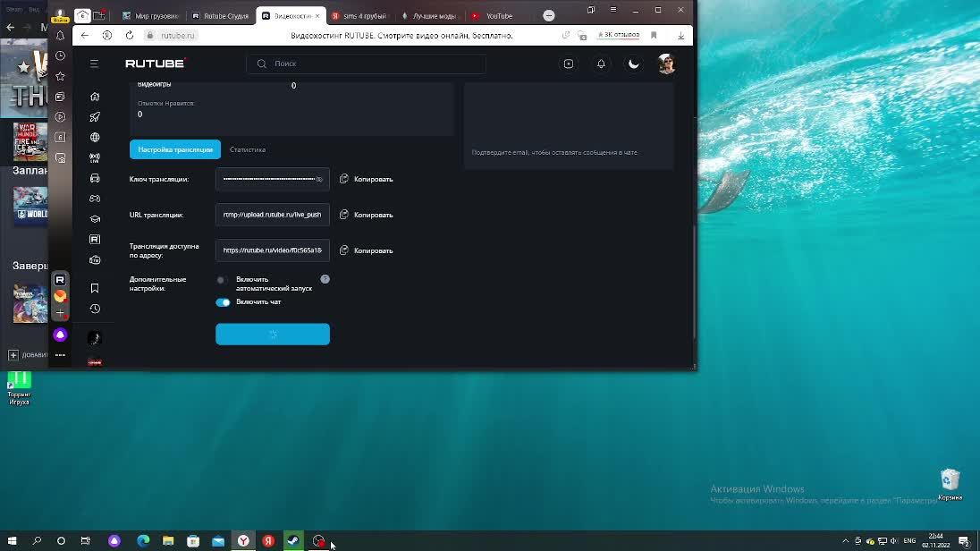Viewport: 980px width, 551px height.
Task: Go to Rutube home via house icon
Action: point(95,97)
